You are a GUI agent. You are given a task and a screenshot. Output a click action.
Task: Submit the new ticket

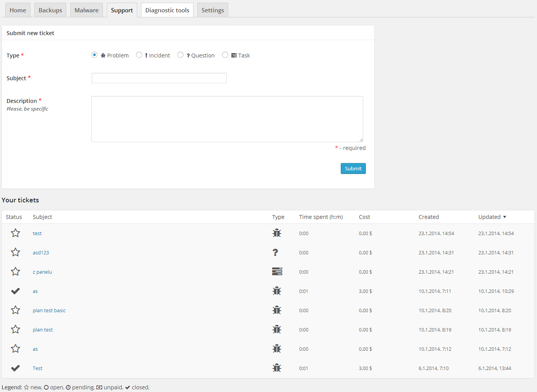click(x=353, y=168)
